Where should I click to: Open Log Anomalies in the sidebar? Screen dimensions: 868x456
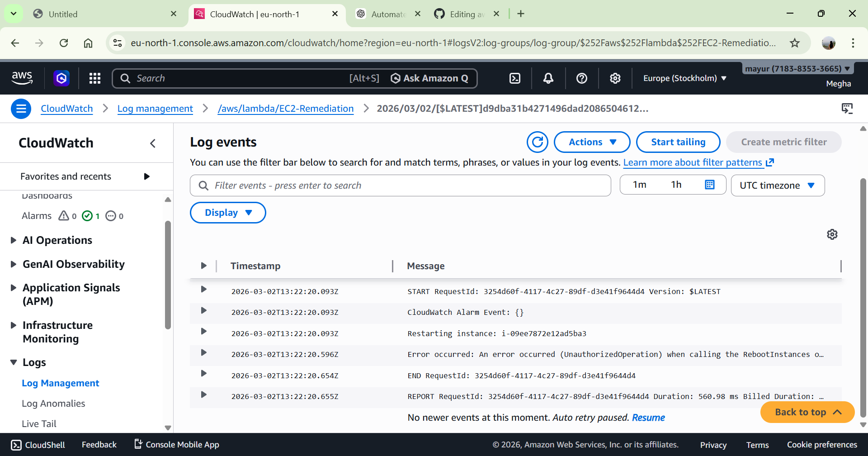tap(53, 404)
